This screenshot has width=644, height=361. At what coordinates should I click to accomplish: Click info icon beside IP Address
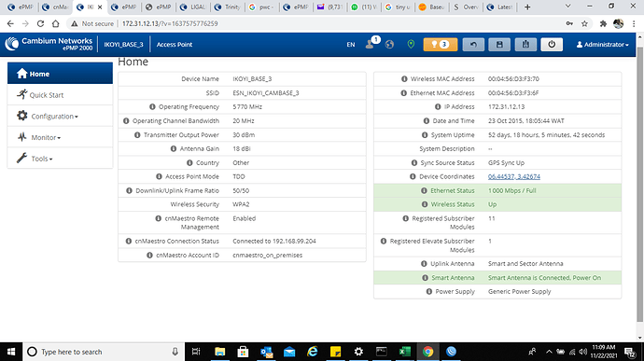click(x=438, y=106)
